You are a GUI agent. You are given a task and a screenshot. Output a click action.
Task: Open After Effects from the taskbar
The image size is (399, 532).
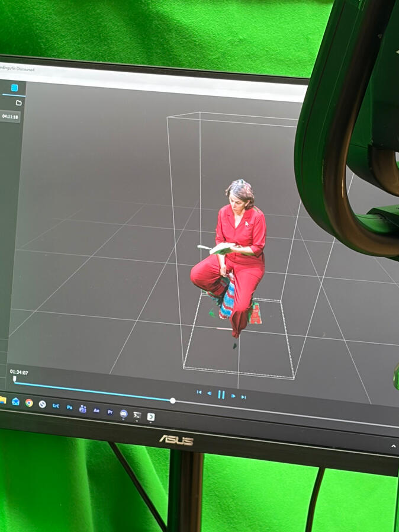96,410
